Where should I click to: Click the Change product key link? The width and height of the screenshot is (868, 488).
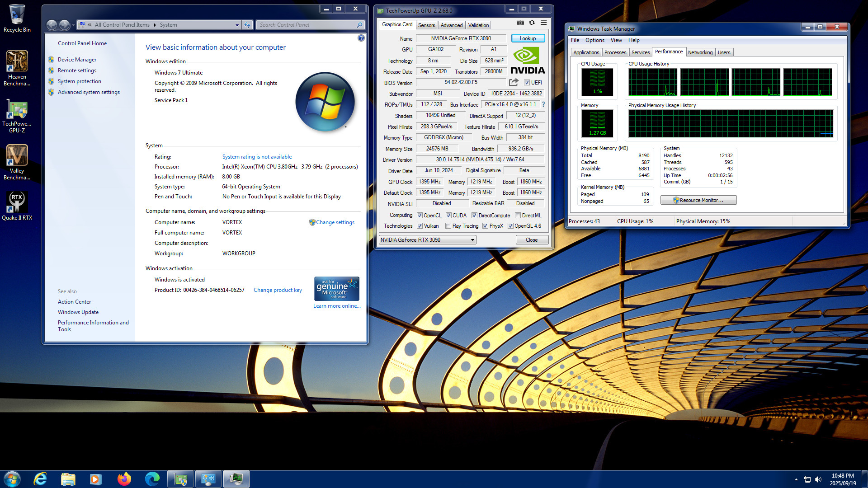coord(278,290)
